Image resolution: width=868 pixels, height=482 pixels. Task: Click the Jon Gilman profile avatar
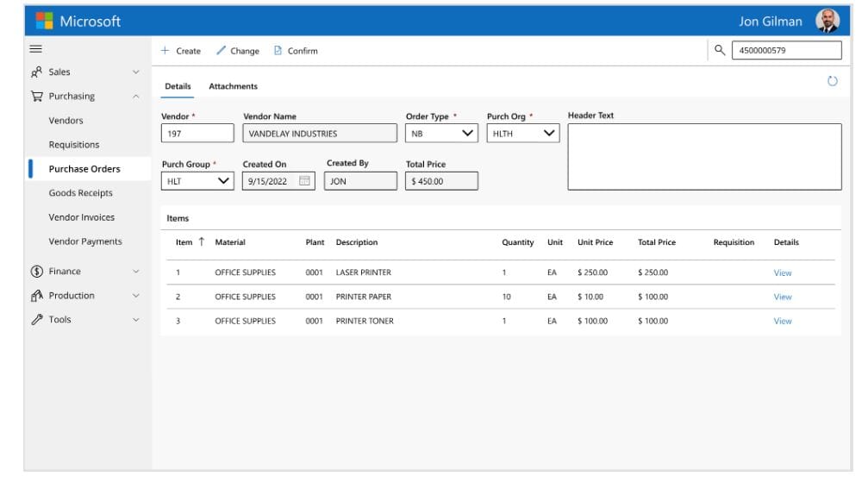click(x=827, y=21)
